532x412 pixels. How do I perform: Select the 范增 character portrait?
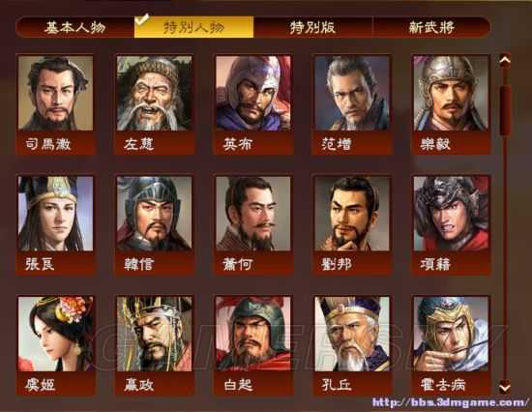pyautogui.click(x=352, y=93)
